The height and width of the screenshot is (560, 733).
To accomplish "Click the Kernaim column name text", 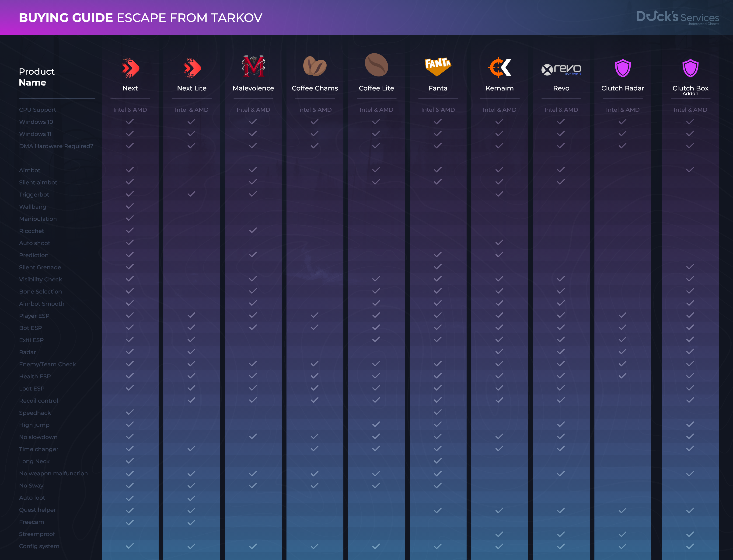I will [499, 88].
